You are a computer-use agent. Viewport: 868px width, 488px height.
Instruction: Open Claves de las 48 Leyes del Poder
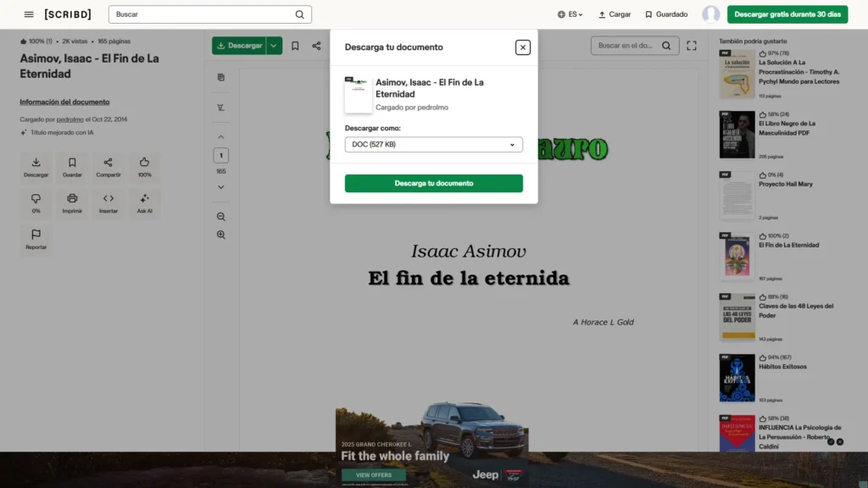(795, 310)
